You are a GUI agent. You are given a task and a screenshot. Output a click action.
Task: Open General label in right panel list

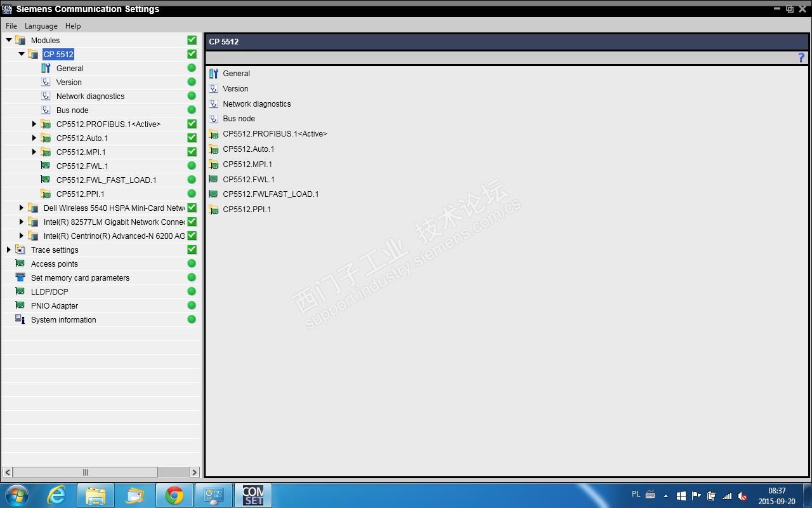(236, 74)
